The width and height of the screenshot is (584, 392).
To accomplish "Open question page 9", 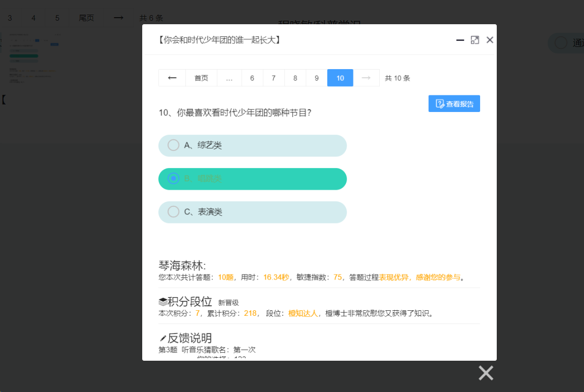I will point(317,78).
